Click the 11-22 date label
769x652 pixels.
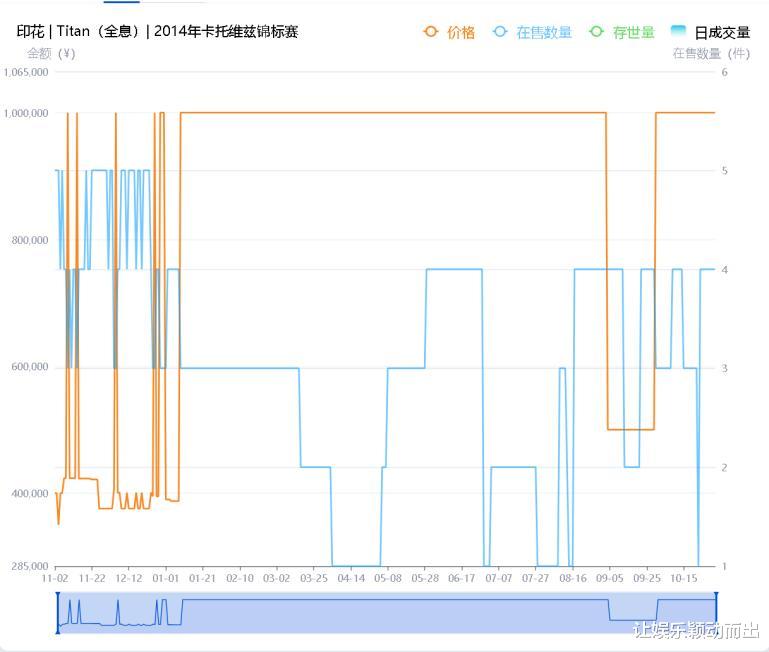click(x=92, y=578)
